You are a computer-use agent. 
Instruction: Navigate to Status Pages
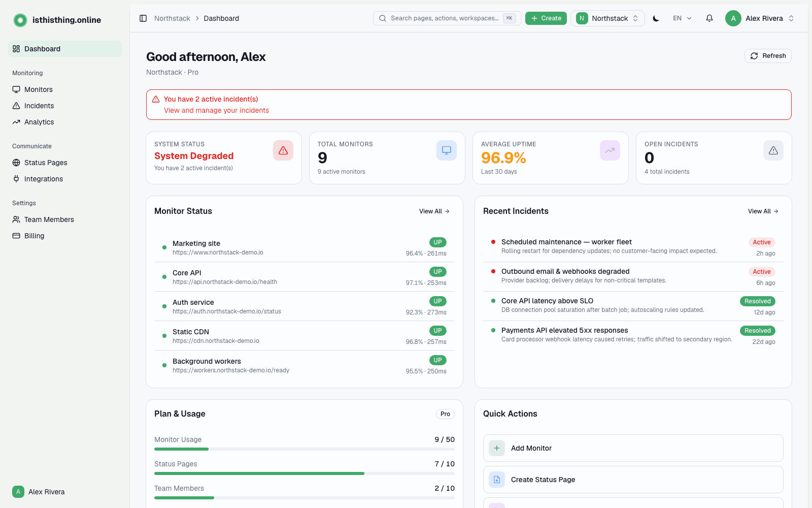65,163
